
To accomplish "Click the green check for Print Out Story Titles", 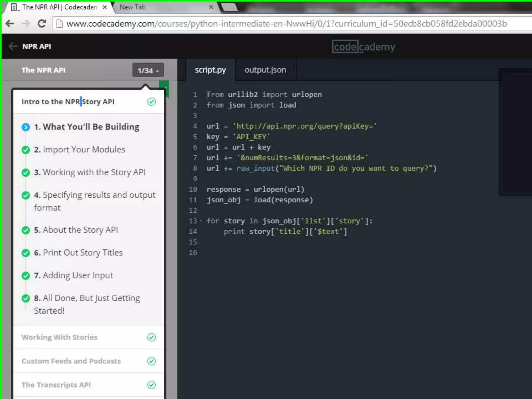I will tap(25, 253).
